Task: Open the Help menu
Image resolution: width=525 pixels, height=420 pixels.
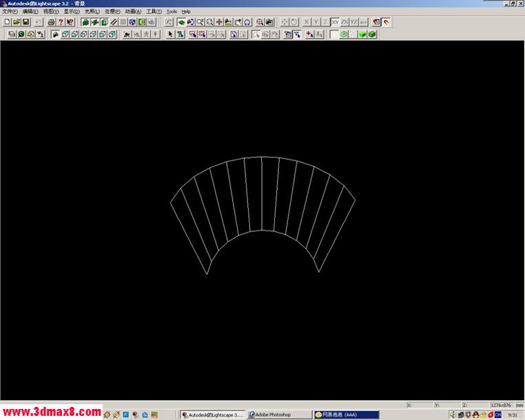Action: (x=186, y=12)
